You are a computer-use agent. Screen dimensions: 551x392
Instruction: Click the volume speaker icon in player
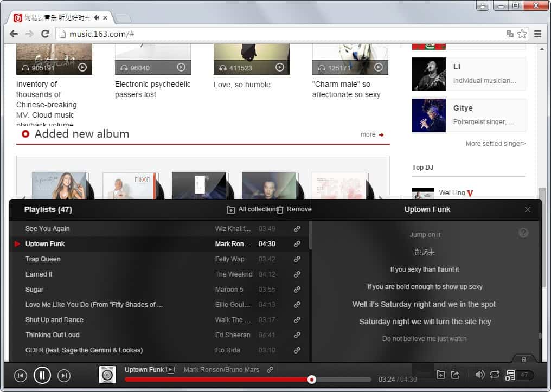(x=479, y=375)
